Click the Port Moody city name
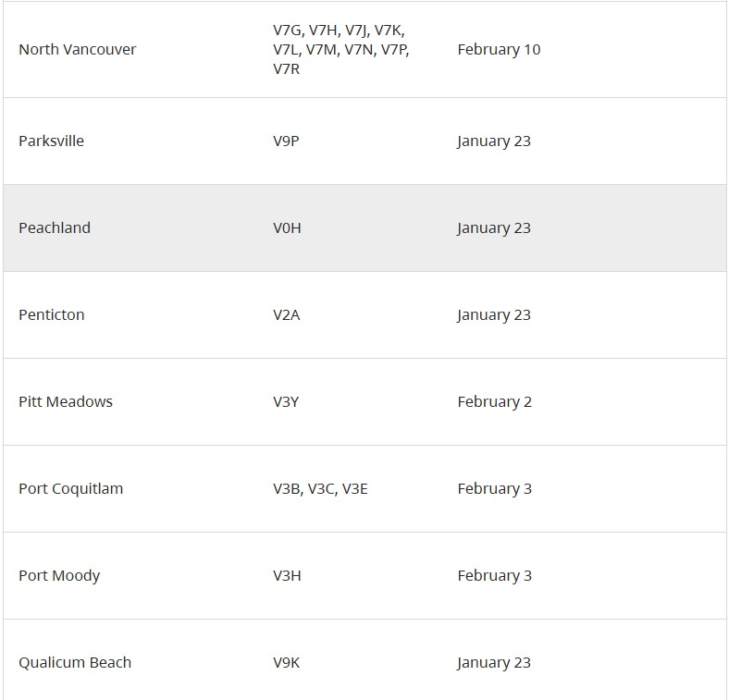 click(x=59, y=576)
